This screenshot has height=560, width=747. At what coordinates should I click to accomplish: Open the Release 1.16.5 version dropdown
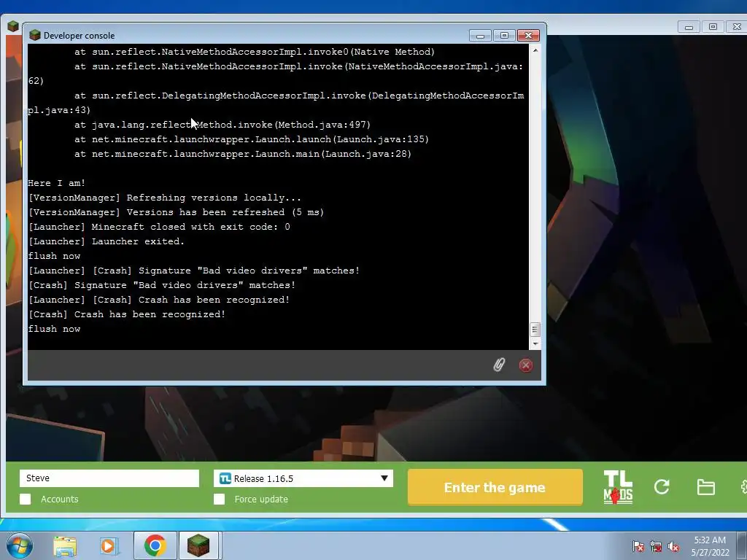click(303, 478)
